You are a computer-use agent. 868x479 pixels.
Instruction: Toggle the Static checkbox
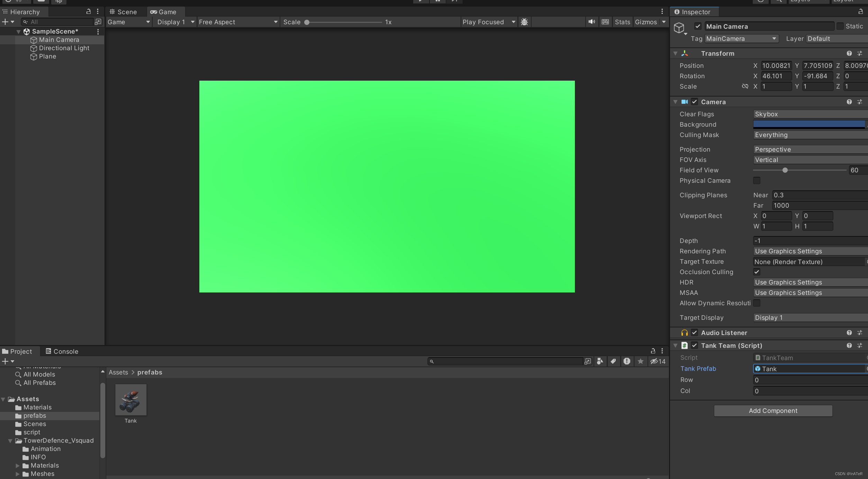[x=840, y=26]
